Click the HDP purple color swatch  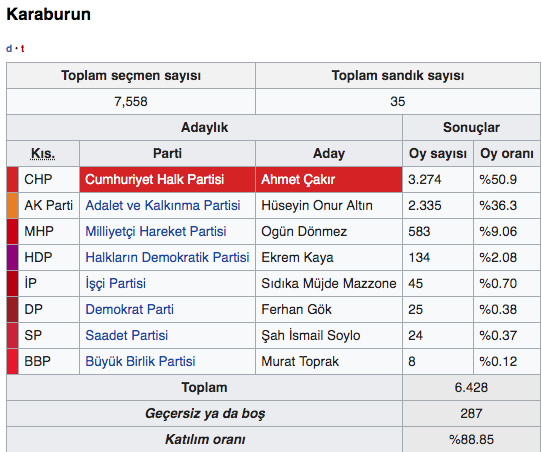pyautogui.click(x=12, y=257)
